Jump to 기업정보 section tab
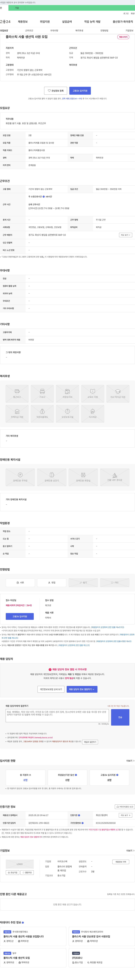The image size is (135, 980). coord(129,30)
